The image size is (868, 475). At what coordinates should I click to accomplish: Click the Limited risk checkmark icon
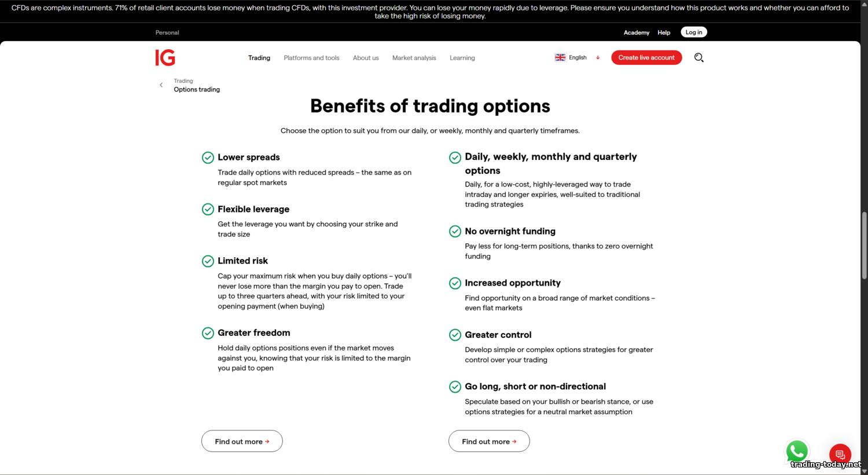tap(208, 261)
